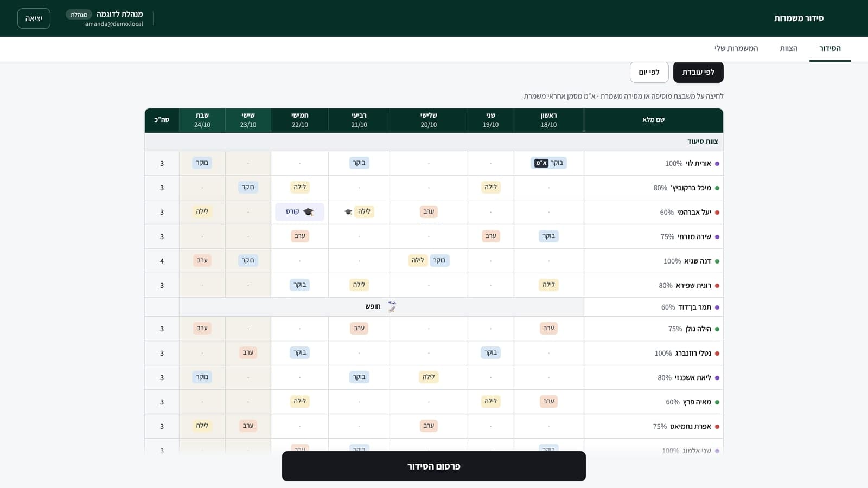
Task: Click נטלי רוזנברג's Friday ערב shift
Action: pos(248,352)
